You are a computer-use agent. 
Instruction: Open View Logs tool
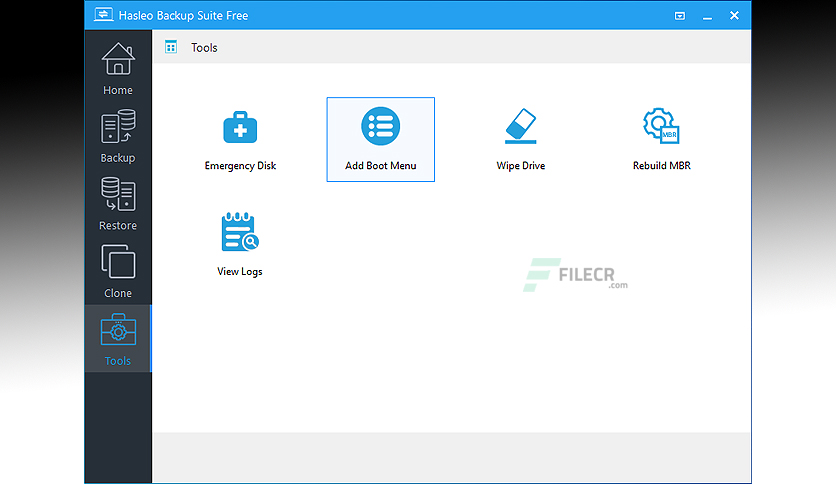240,245
